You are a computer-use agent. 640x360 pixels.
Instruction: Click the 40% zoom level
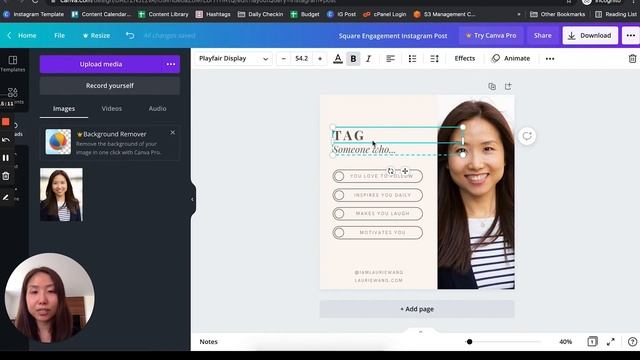pyautogui.click(x=565, y=342)
